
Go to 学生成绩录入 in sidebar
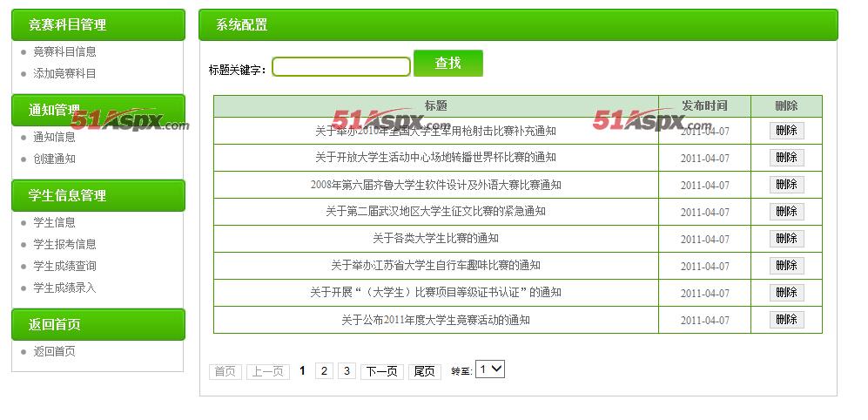pos(64,288)
